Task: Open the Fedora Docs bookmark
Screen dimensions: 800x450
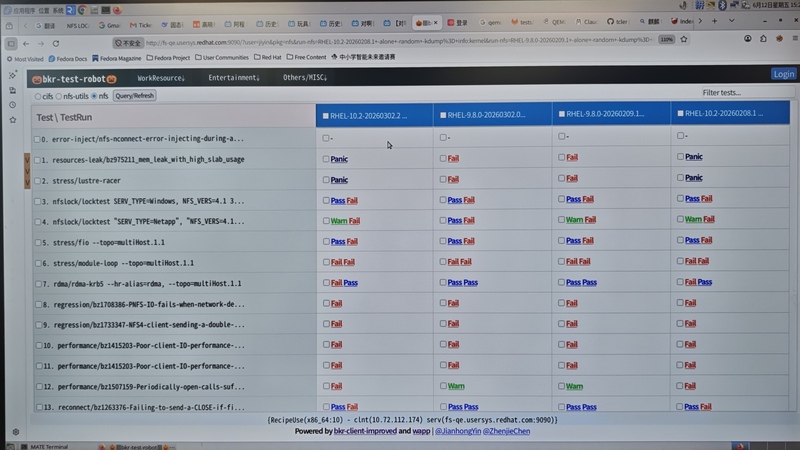Action: [68, 59]
